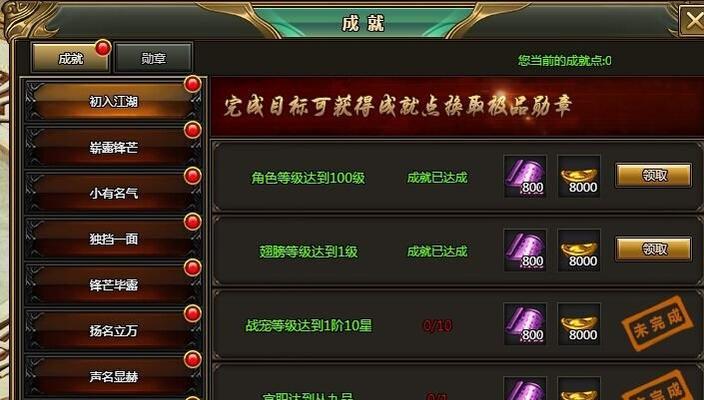
Task: Open the 崭露锋芒 achievement category
Action: coord(113,147)
